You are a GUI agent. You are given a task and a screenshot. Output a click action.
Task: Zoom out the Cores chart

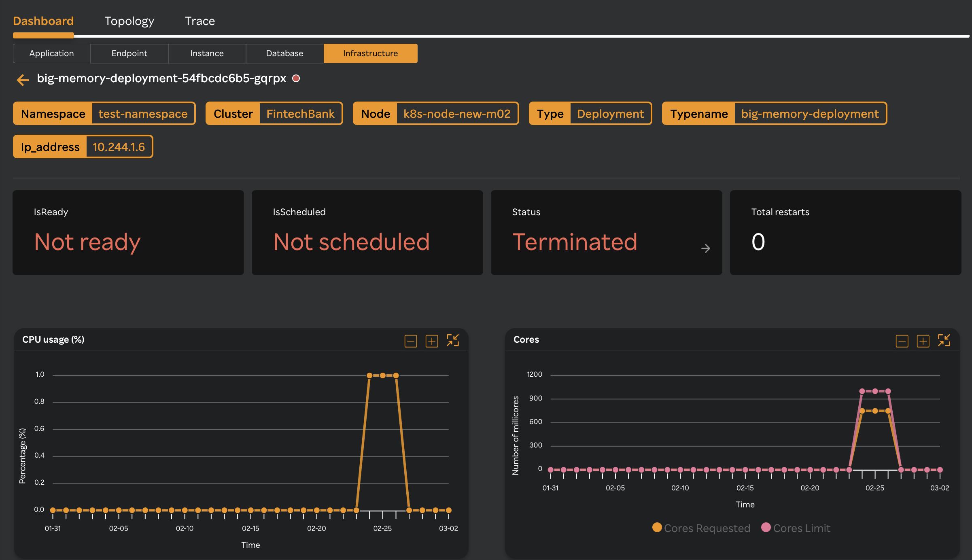pos(902,341)
